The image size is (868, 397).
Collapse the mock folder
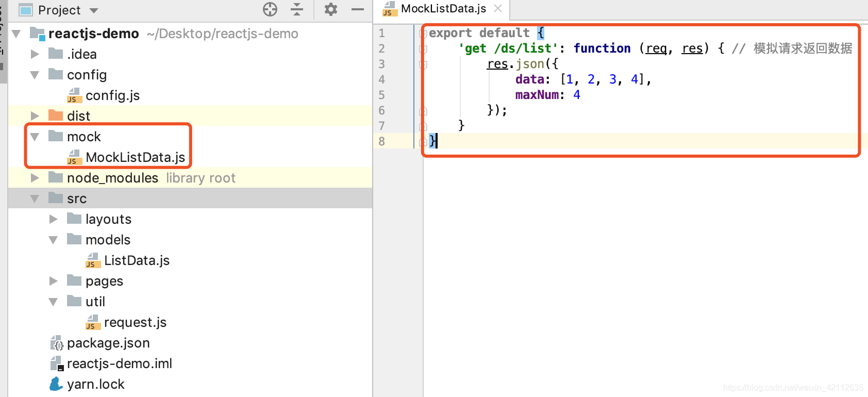tap(35, 137)
